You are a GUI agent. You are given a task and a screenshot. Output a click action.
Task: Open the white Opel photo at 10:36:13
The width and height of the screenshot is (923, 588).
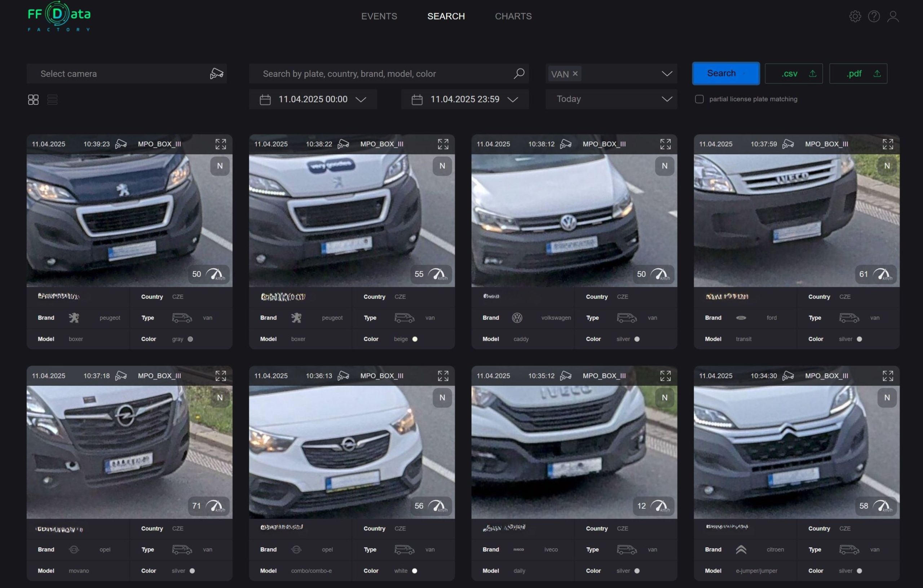tap(352, 452)
